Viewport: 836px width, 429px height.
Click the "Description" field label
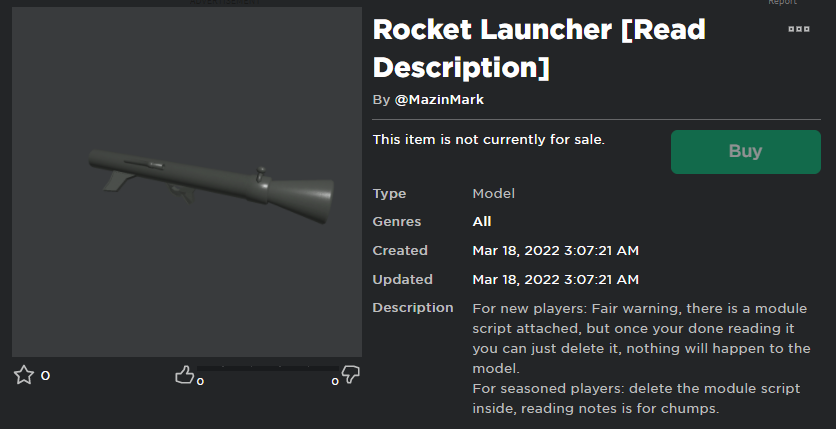pos(412,308)
